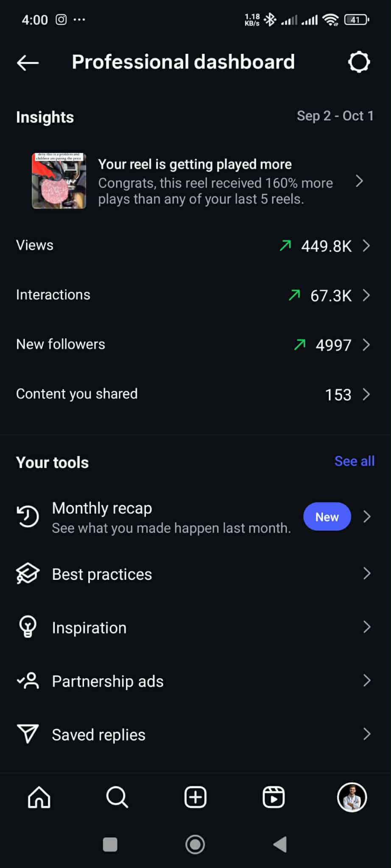Expand the New followers chevron
391x868 pixels.
click(x=366, y=345)
